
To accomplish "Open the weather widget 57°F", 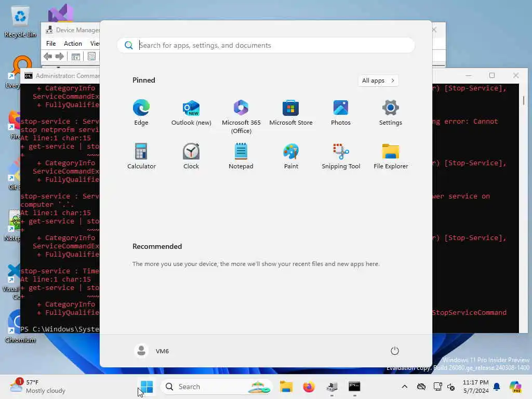I will pos(37,387).
